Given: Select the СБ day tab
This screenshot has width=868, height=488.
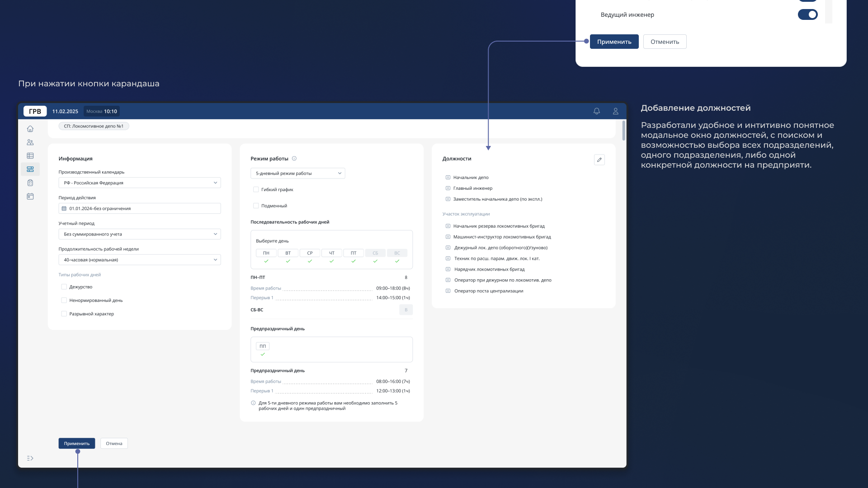Looking at the screenshot, I should click(x=375, y=253).
